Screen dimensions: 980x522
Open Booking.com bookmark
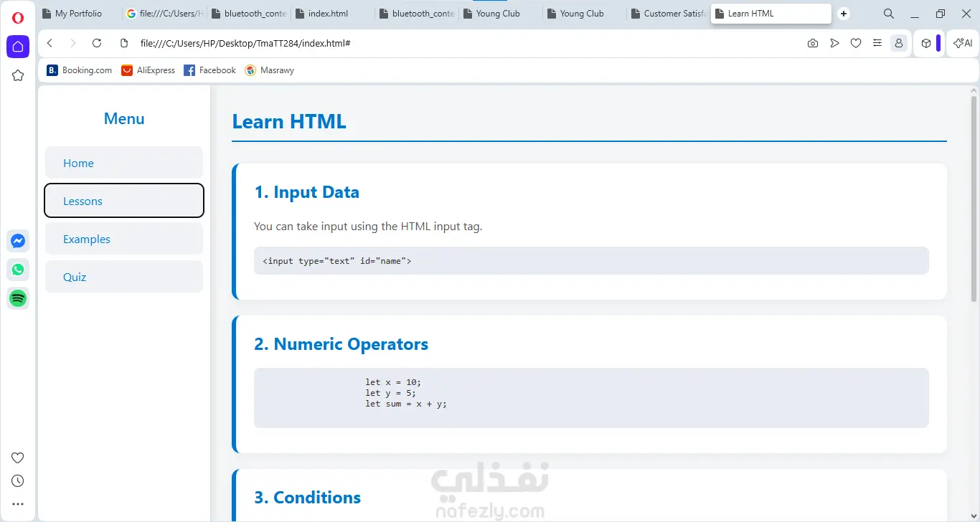click(x=80, y=70)
